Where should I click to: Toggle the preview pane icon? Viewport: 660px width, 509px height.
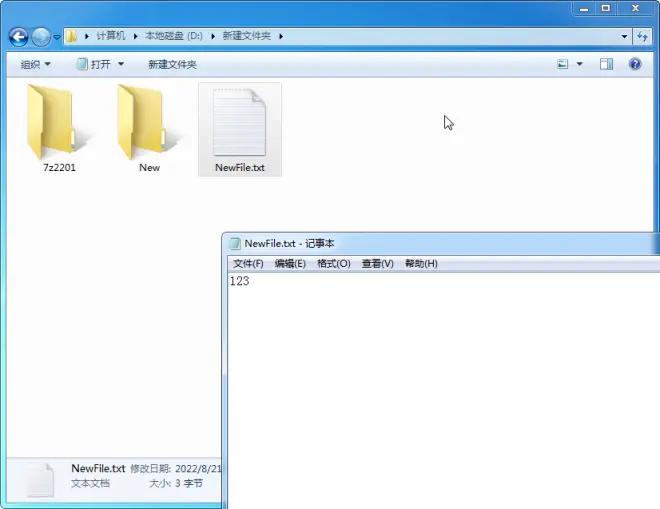(607, 64)
